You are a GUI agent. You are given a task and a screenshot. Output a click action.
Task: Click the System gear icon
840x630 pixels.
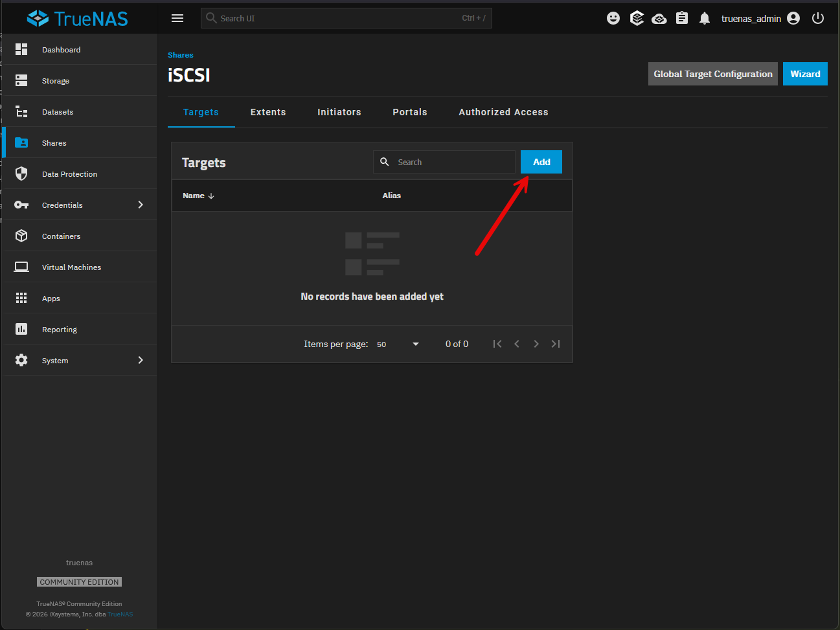21,360
